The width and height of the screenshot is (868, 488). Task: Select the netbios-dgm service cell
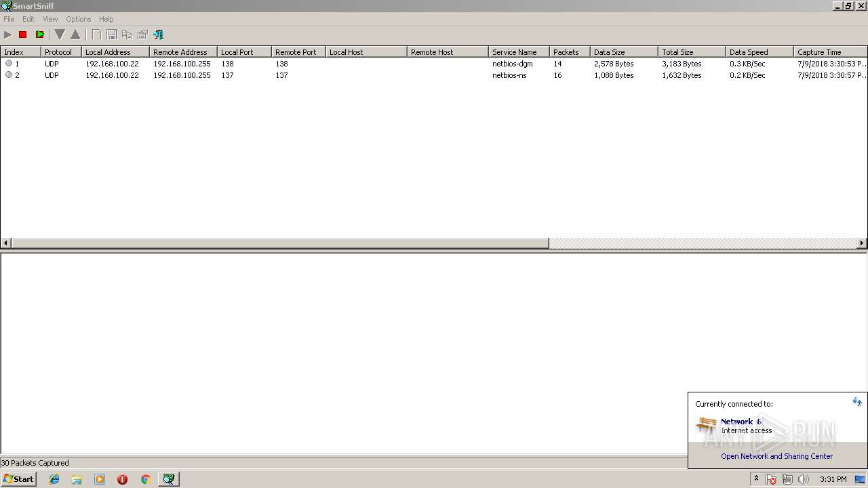[x=512, y=64]
